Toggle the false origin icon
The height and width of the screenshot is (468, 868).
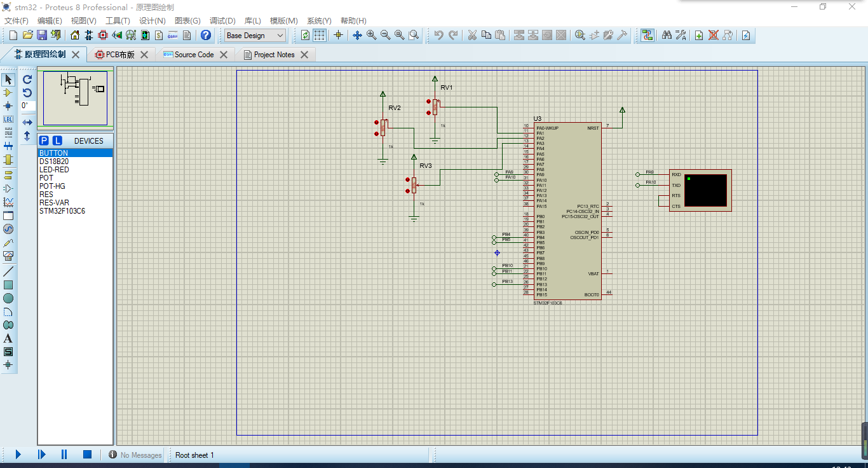338,35
